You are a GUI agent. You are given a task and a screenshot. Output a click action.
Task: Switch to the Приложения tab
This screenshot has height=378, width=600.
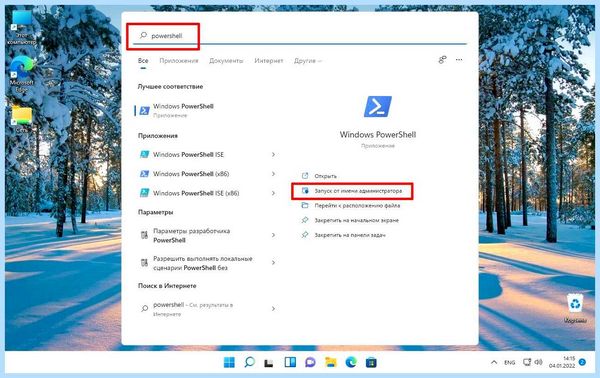tap(179, 60)
